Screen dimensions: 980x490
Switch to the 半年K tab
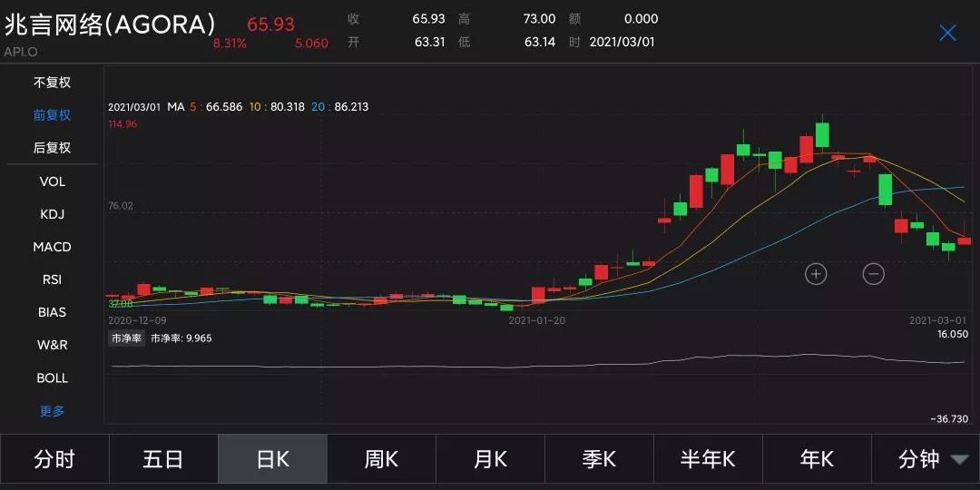pos(708,459)
